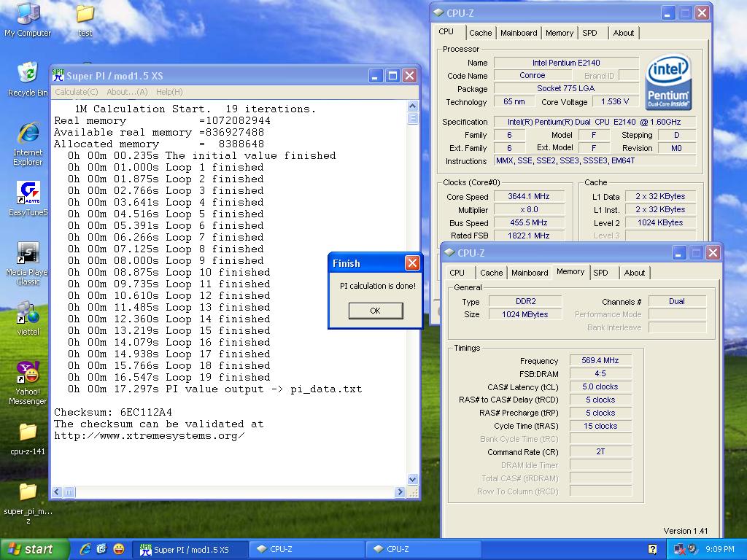Click Super PI horizontal scrollbar left arrow
This screenshot has height=560, width=747.
pos(57,492)
